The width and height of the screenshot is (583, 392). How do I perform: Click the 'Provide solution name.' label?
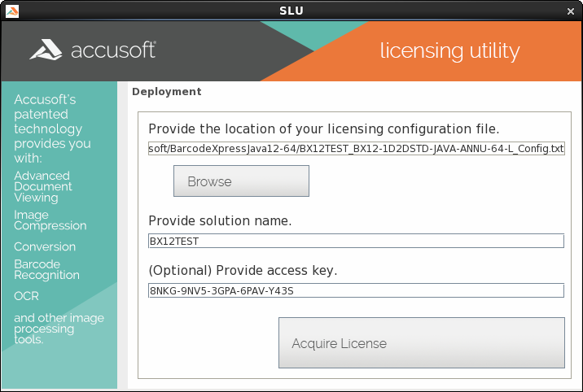click(220, 220)
